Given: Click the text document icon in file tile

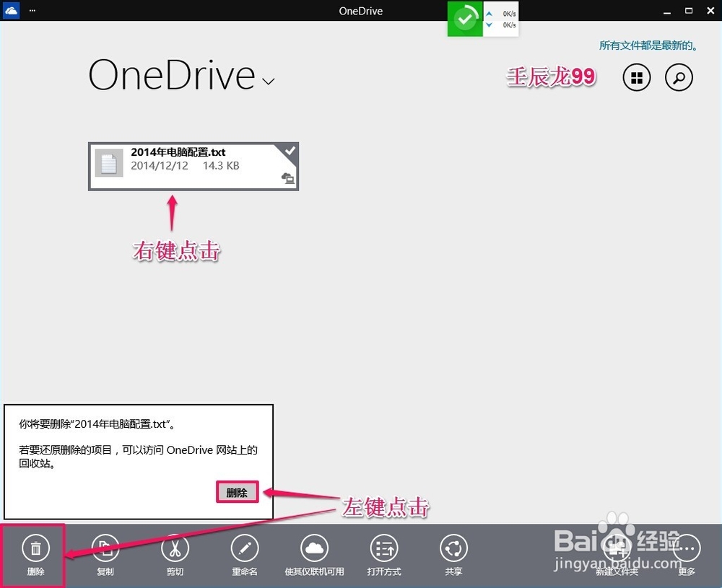Looking at the screenshot, I should pyautogui.click(x=109, y=163).
